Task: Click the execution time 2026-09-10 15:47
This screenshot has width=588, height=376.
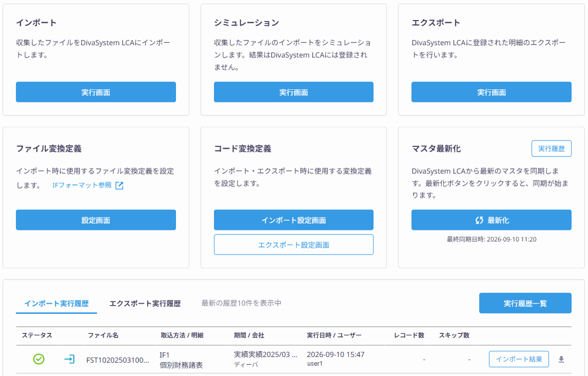Action: [x=336, y=354]
